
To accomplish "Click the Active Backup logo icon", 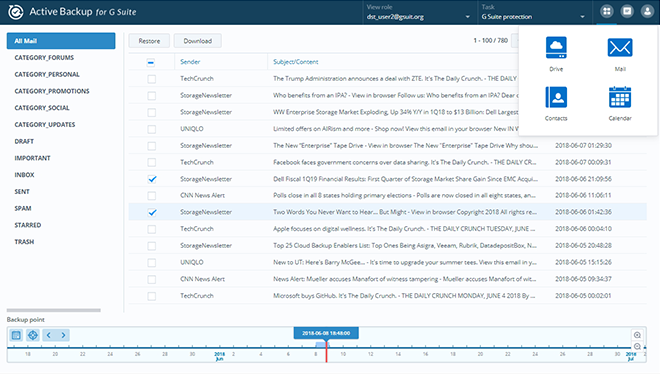I will tap(16, 12).
